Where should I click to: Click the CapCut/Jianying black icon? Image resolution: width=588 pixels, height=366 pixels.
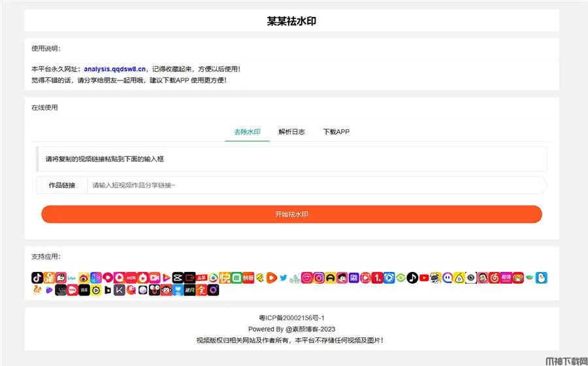pos(178,278)
